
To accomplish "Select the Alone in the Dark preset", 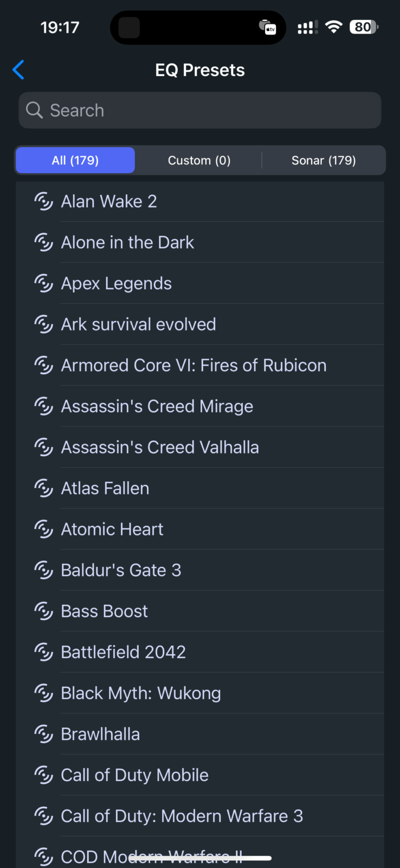I will pos(127,242).
